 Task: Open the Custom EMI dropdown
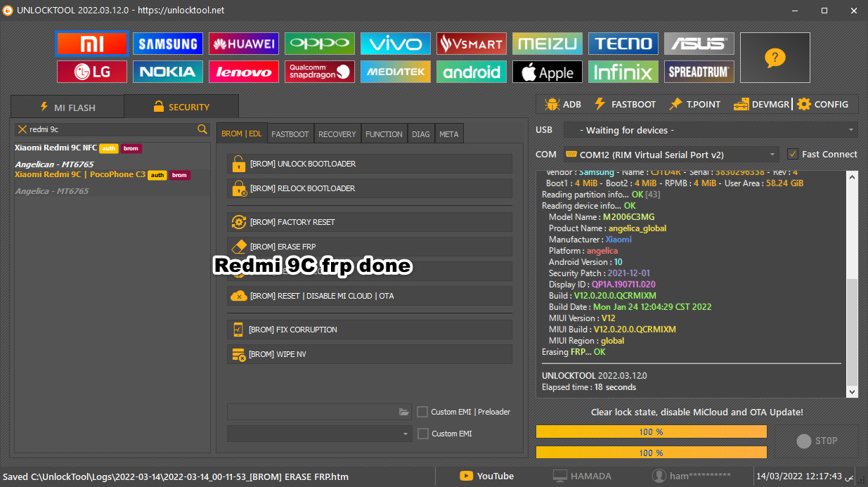tap(320, 434)
